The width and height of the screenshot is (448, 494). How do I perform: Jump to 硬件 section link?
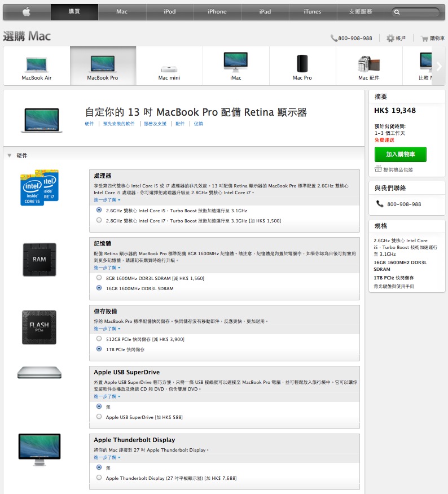point(89,124)
